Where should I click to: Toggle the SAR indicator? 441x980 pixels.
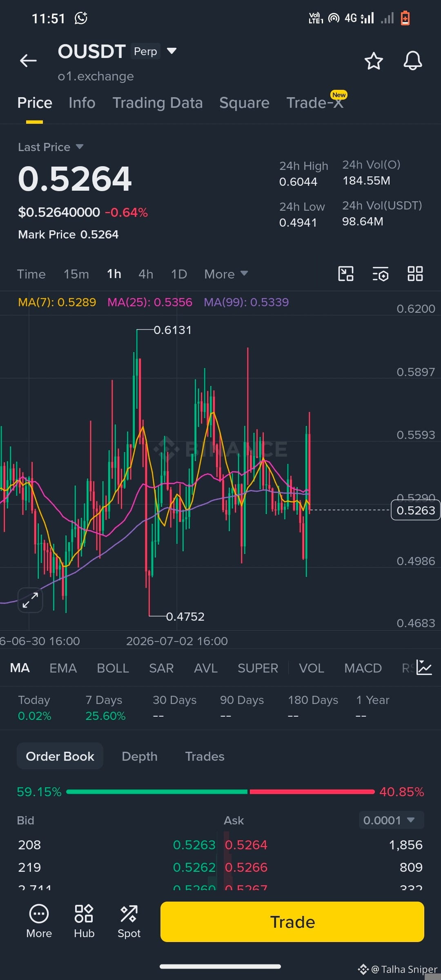[x=161, y=668]
